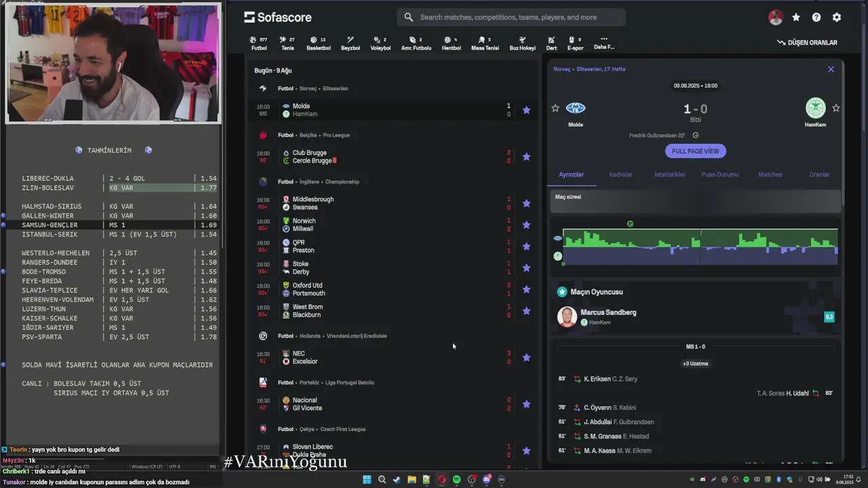Image resolution: width=868 pixels, height=488 pixels.
Task: Open Eliteserien, 17. Hafta breadcrumb link
Action: coord(601,69)
